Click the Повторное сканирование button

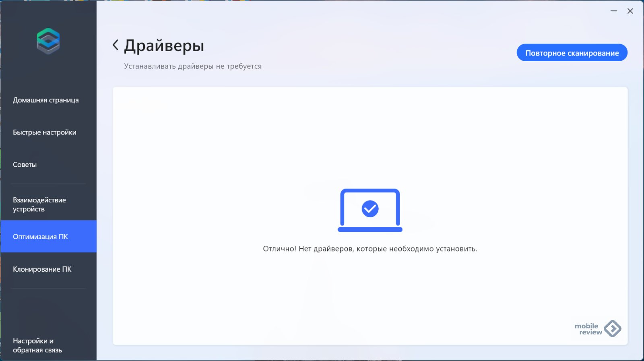[572, 53]
